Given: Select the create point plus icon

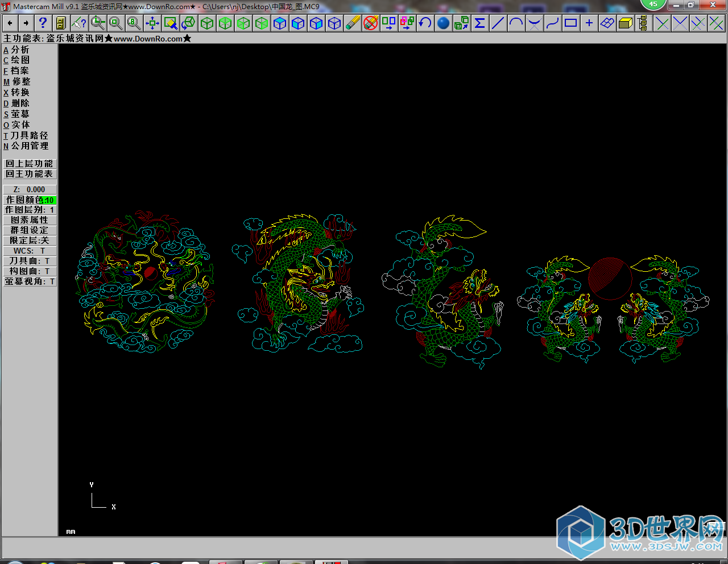Looking at the screenshot, I should click(x=589, y=23).
